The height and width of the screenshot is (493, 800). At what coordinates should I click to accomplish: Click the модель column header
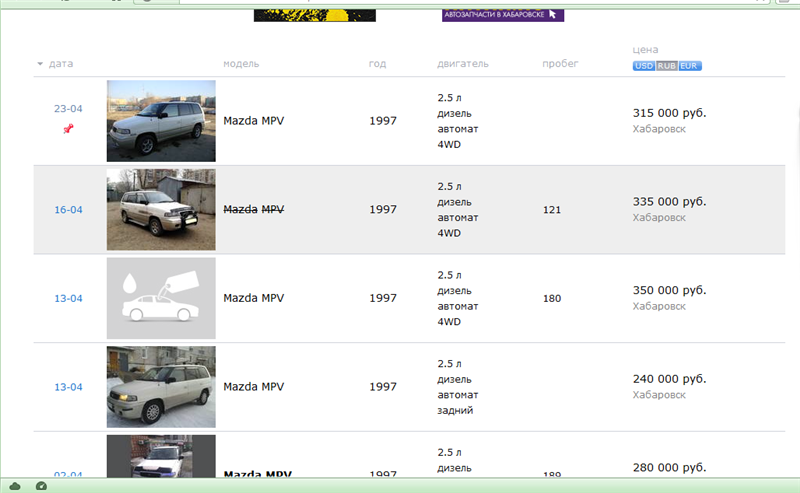click(x=241, y=64)
